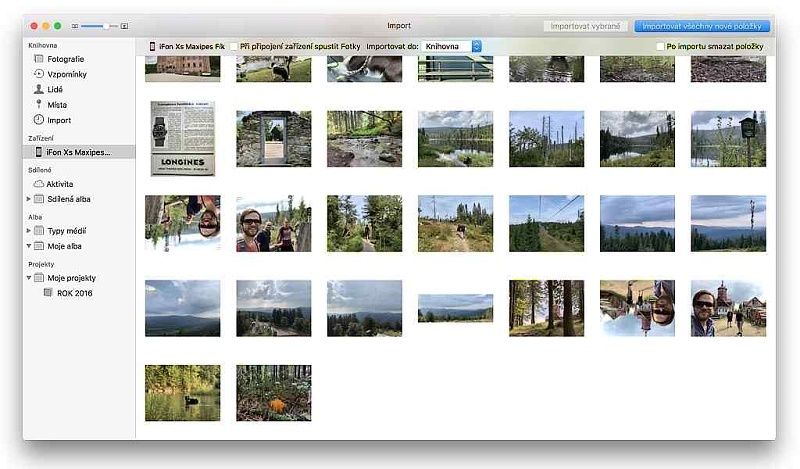This screenshot has height=469, width=800.
Task: Select Vzpomínky in the sidebar
Action: click(67, 74)
